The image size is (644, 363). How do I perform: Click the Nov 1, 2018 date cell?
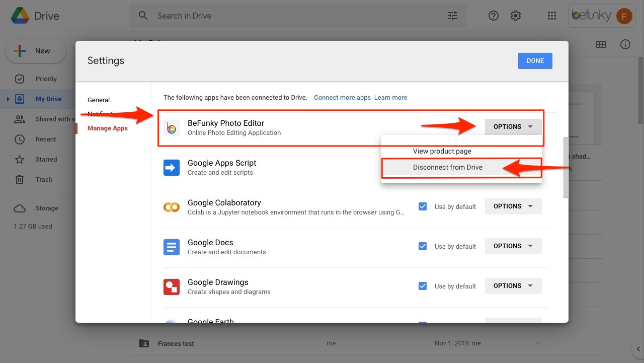click(x=452, y=343)
